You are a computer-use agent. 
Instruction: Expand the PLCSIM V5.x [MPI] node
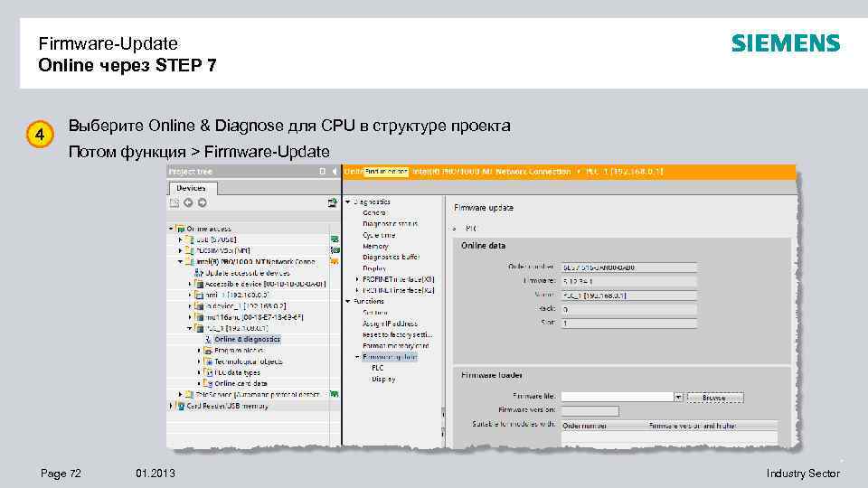(181, 250)
